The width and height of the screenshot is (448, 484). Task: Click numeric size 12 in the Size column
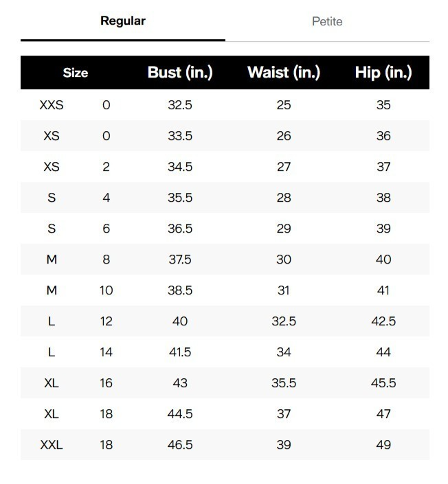coord(106,321)
